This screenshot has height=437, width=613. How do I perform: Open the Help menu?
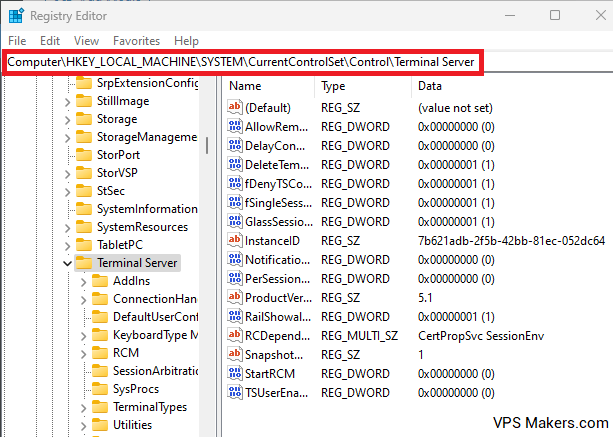tap(186, 41)
